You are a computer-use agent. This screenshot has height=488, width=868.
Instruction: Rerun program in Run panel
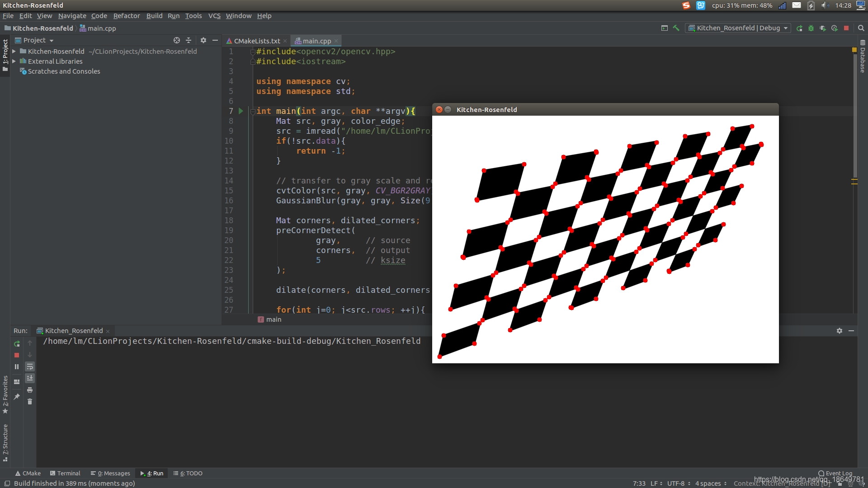[17, 343]
